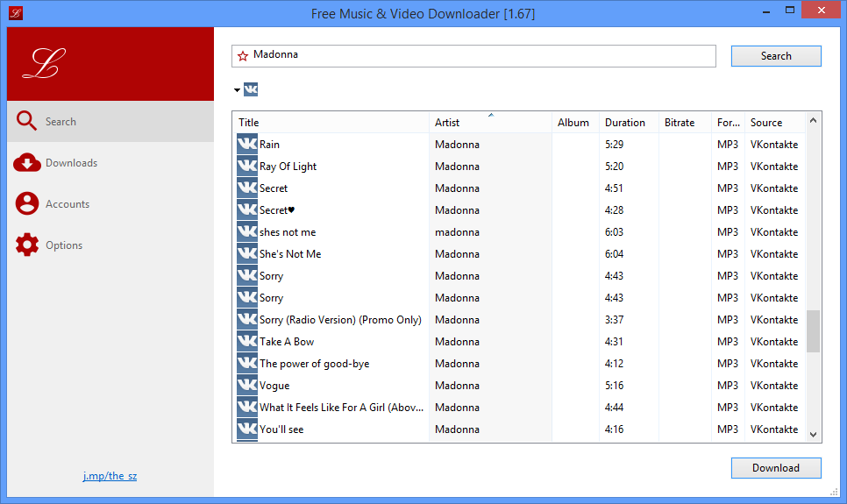Select the "Vogue" song title

(x=274, y=386)
